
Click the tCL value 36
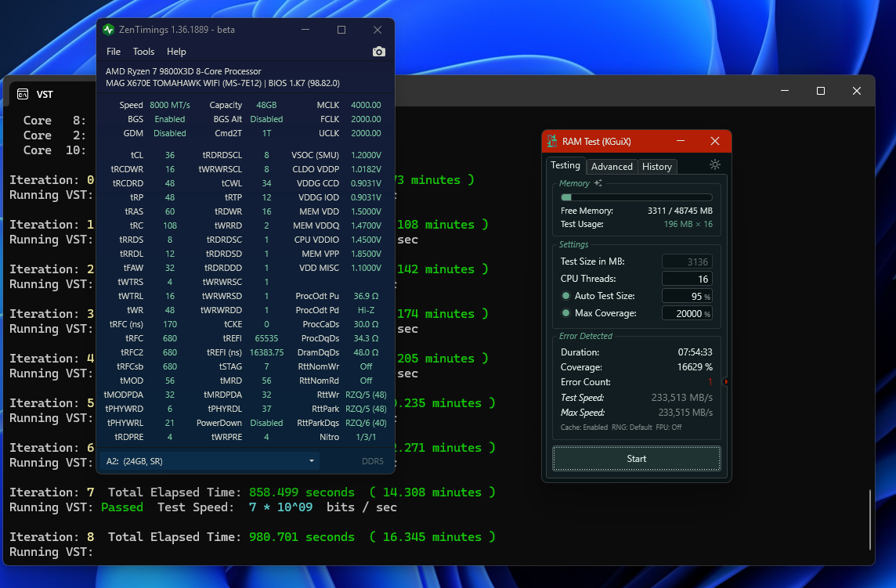tap(170, 155)
